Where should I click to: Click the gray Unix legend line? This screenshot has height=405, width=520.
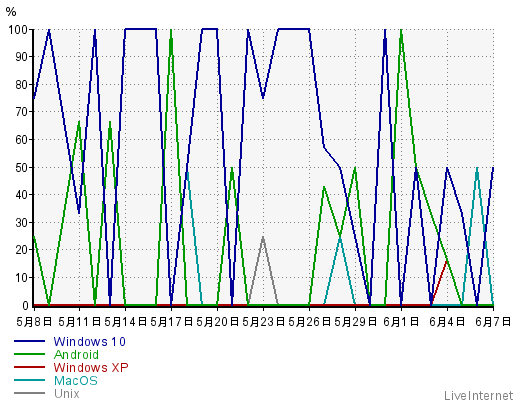[x=29, y=393]
